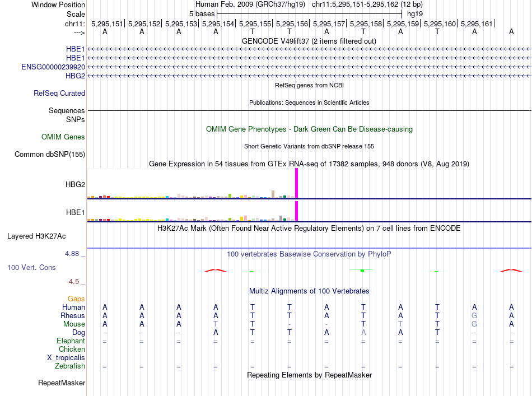This screenshot has height=396, width=532.
Task: Select the Layered H3K27Ac track label
Action: tap(36, 236)
